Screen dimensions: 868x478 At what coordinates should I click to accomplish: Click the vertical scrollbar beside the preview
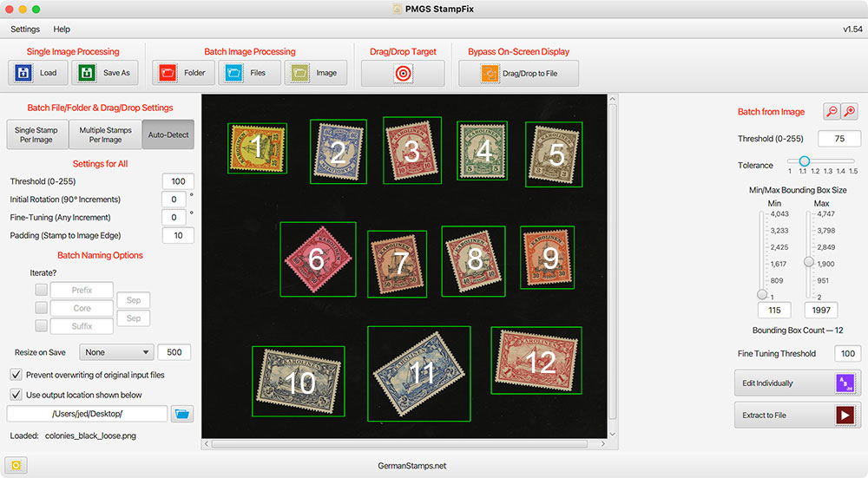612,262
